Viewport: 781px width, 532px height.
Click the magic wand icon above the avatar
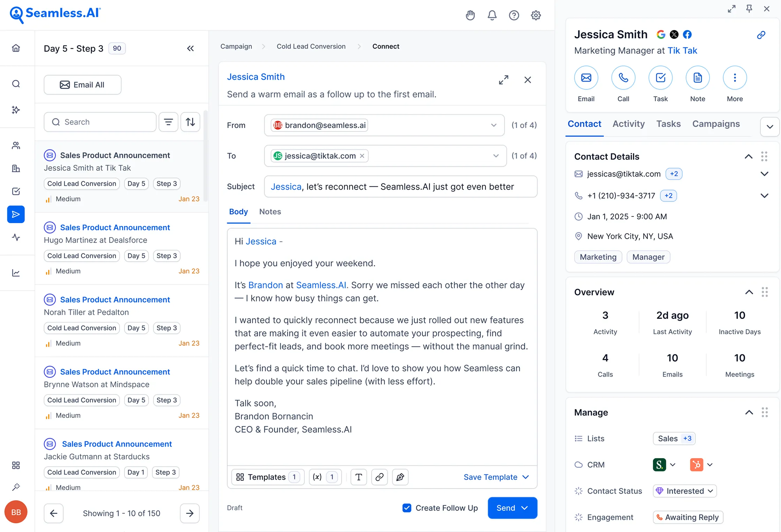(x=16, y=487)
